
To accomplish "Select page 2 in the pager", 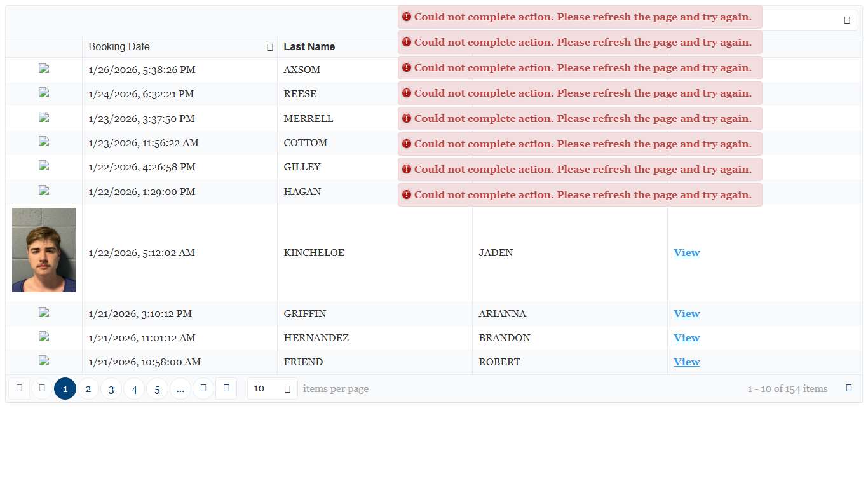I will pos(88,389).
